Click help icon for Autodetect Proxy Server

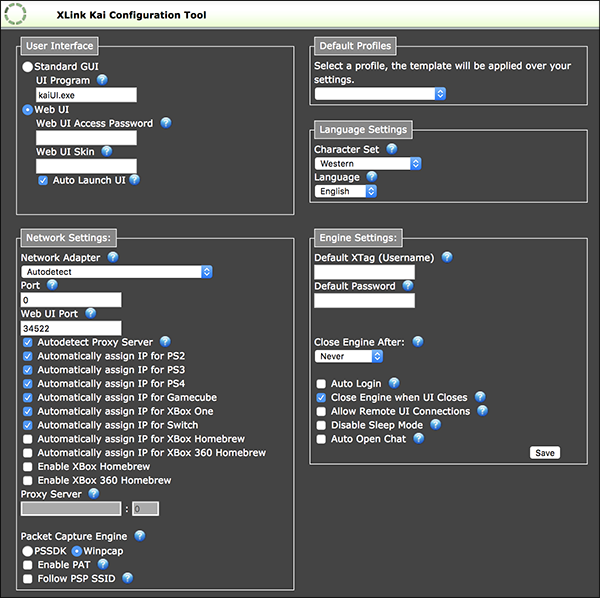click(165, 341)
